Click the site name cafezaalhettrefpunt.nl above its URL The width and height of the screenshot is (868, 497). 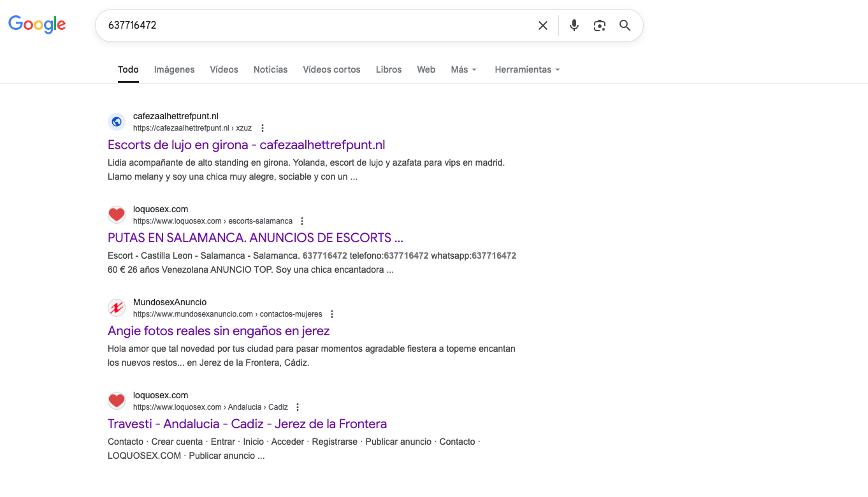click(176, 116)
